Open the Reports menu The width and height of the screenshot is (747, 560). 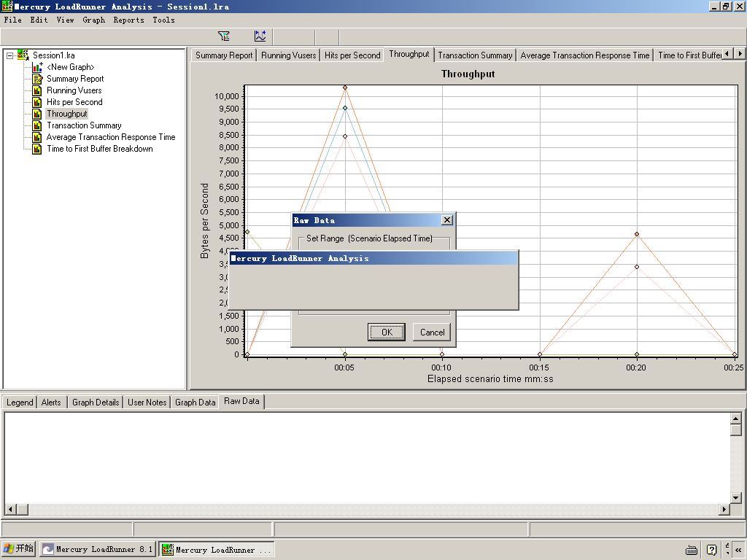pyautogui.click(x=128, y=20)
